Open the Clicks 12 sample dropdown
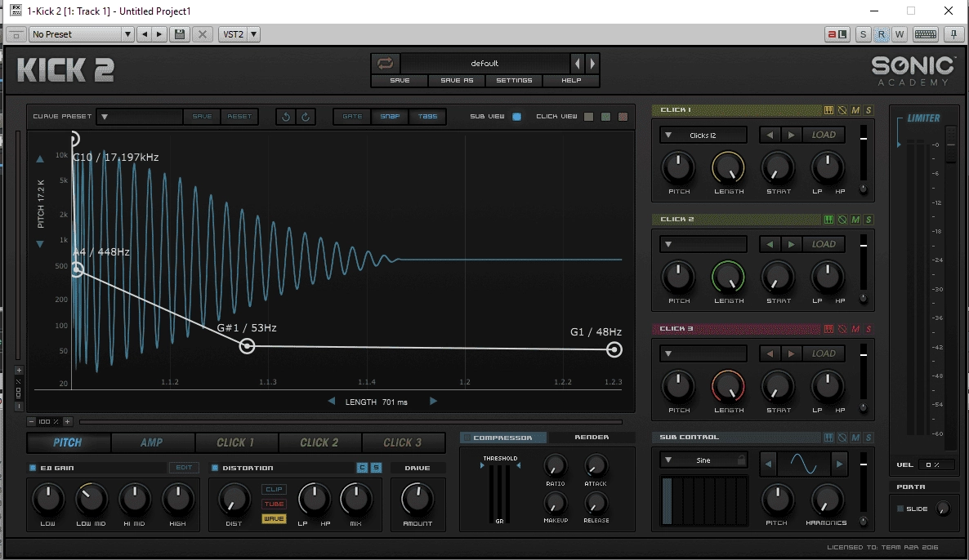Viewport: 969px width, 560px height. coord(703,135)
